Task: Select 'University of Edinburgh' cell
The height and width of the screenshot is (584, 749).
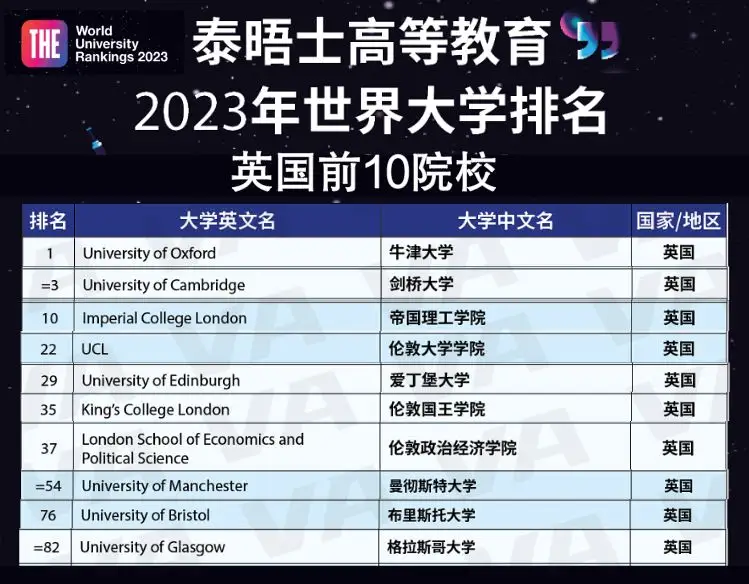Action: [227, 380]
